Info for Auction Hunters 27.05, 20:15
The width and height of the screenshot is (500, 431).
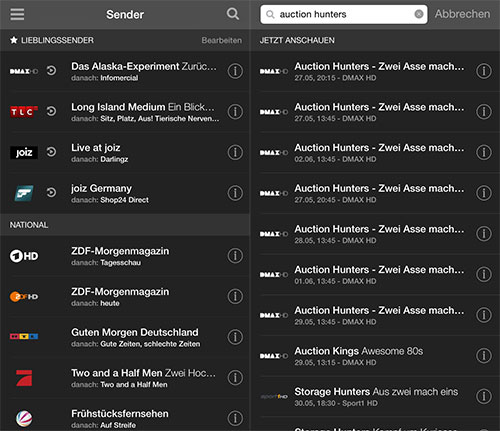click(x=484, y=71)
